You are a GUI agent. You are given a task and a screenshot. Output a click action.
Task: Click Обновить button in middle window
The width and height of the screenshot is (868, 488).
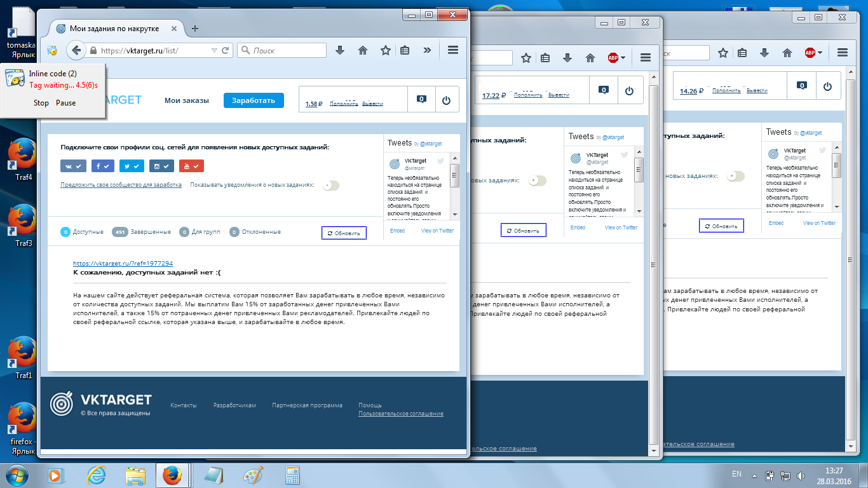[523, 231]
